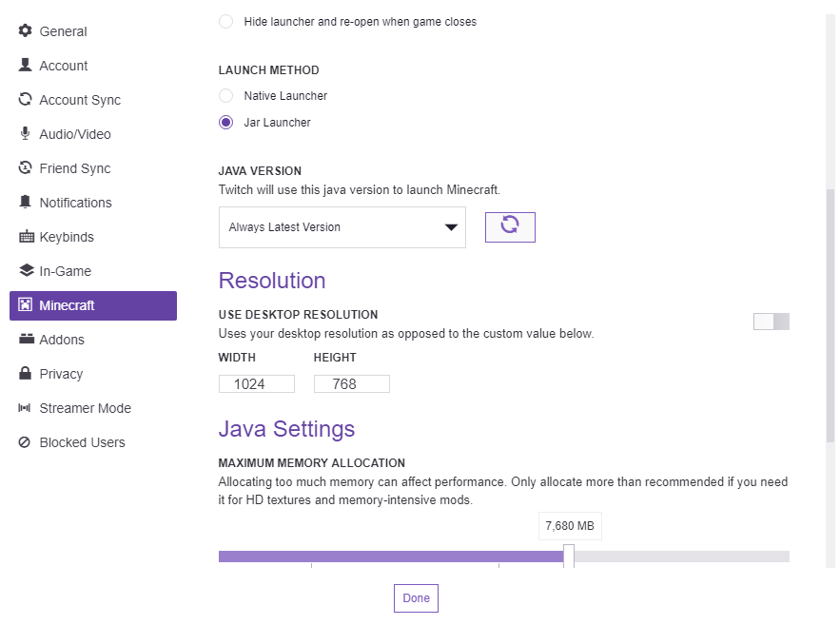Screen dimensions: 840x625
Task: Refresh the Java version list
Action: coord(510,226)
